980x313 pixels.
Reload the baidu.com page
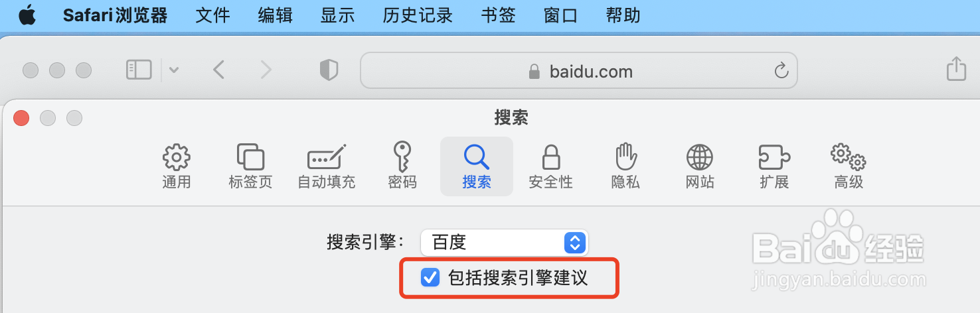tap(781, 70)
